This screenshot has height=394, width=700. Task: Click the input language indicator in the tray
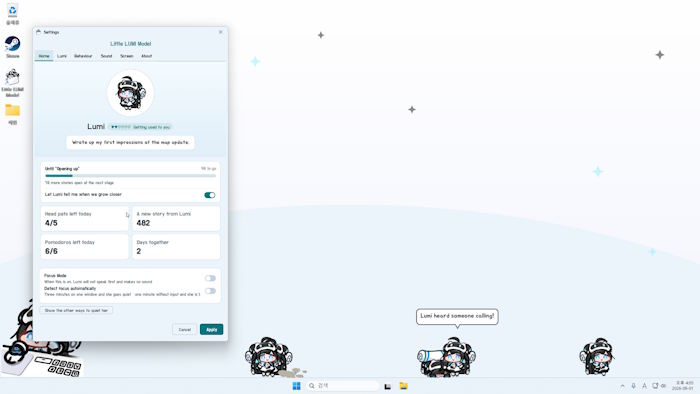644,386
